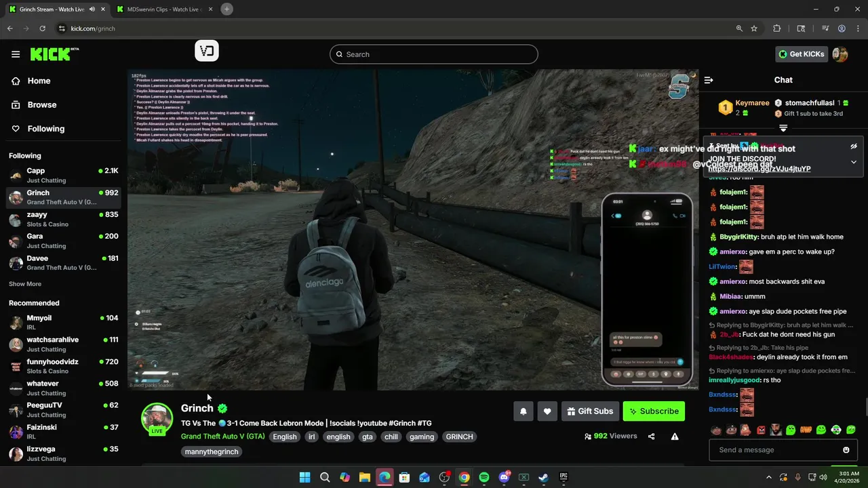Share the stream via share icon
Viewport: 868px width, 488px height.
pyautogui.click(x=651, y=436)
